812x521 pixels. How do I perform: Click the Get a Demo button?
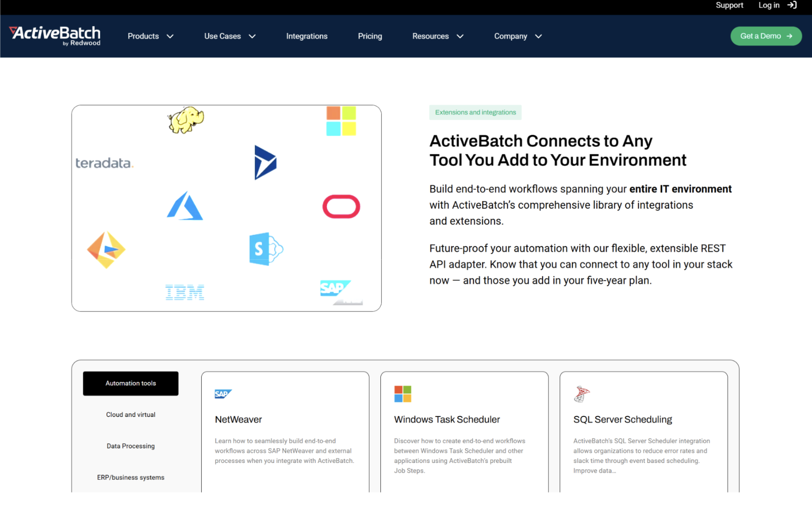766,36
